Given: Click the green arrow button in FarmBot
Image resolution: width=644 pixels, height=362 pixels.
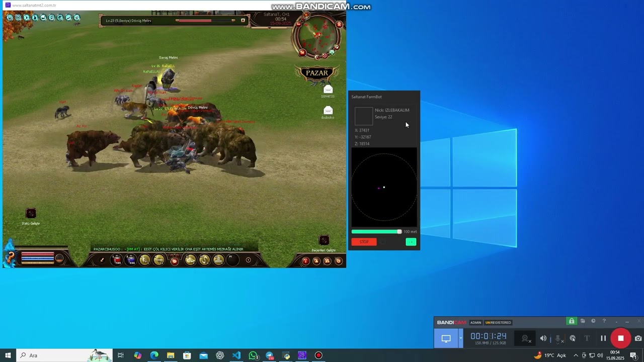Looking at the screenshot, I should pyautogui.click(x=411, y=242).
